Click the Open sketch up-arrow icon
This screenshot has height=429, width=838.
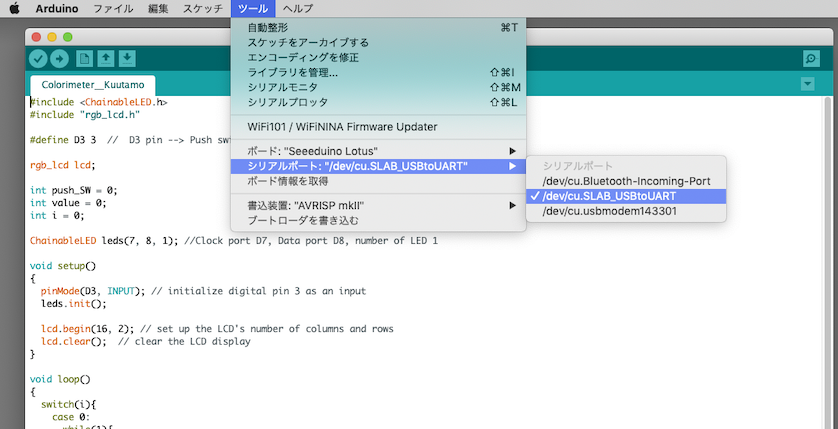[106, 59]
